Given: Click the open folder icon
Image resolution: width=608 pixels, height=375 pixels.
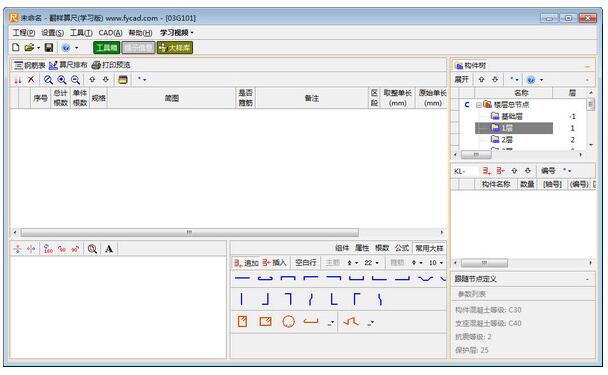Looking at the screenshot, I should [x=29, y=47].
